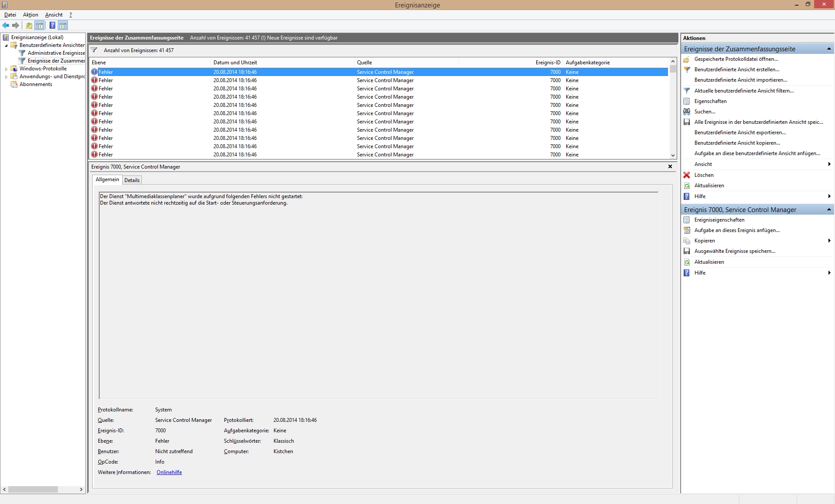Toggle the show/hide console tree toolbar button

click(40, 25)
